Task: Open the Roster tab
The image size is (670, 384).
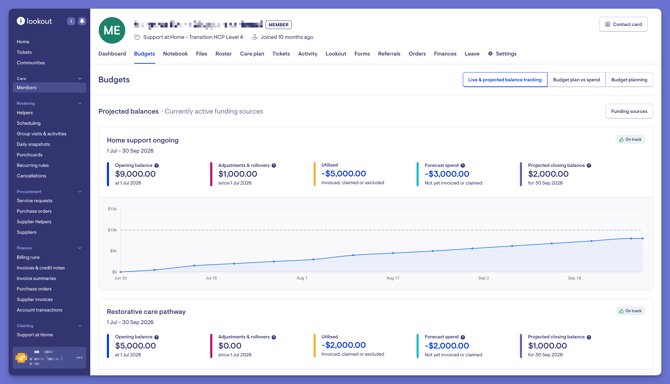Action: 223,54
